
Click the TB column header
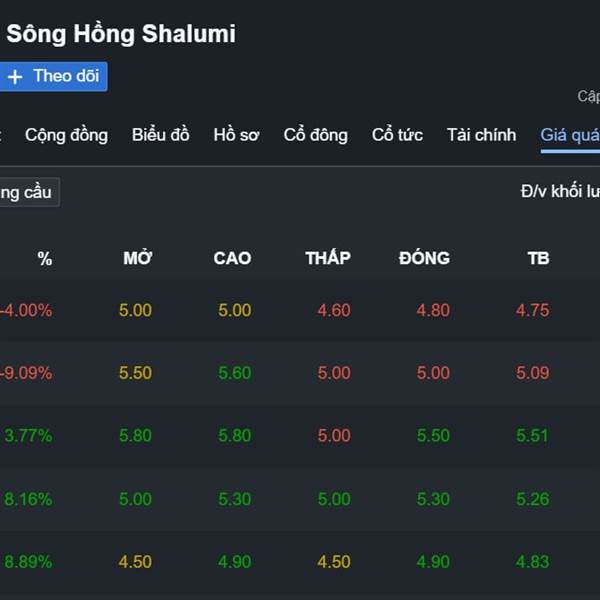coord(538,258)
